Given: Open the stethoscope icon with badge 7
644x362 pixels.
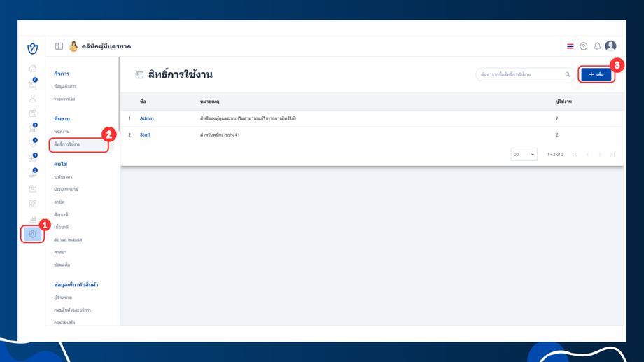Looking at the screenshot, I should (32, 143).
